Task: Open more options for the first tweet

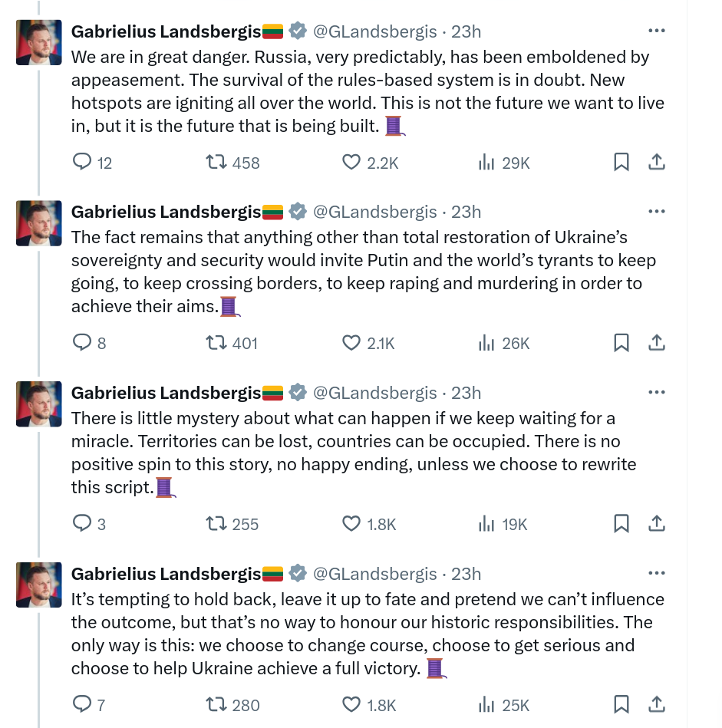Action: [x=657, y=31]
